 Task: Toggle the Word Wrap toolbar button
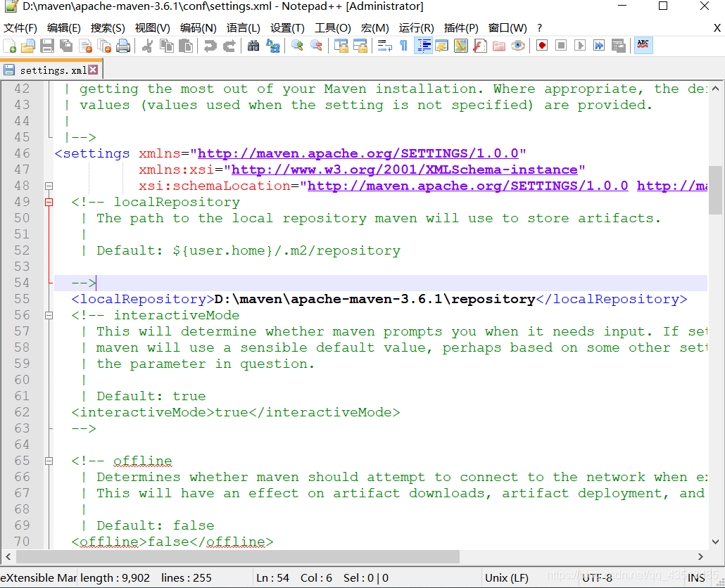coord(384,46)
